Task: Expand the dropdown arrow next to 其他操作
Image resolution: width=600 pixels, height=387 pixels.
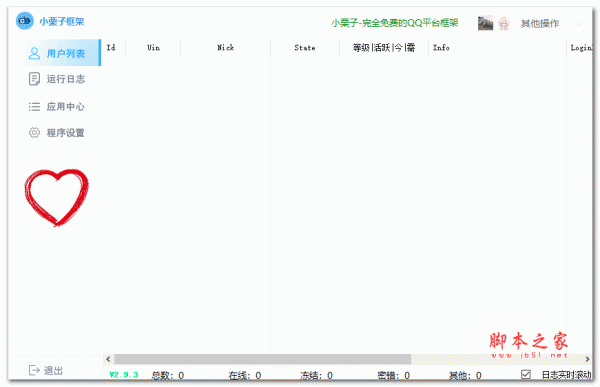Action: (579, 23)
